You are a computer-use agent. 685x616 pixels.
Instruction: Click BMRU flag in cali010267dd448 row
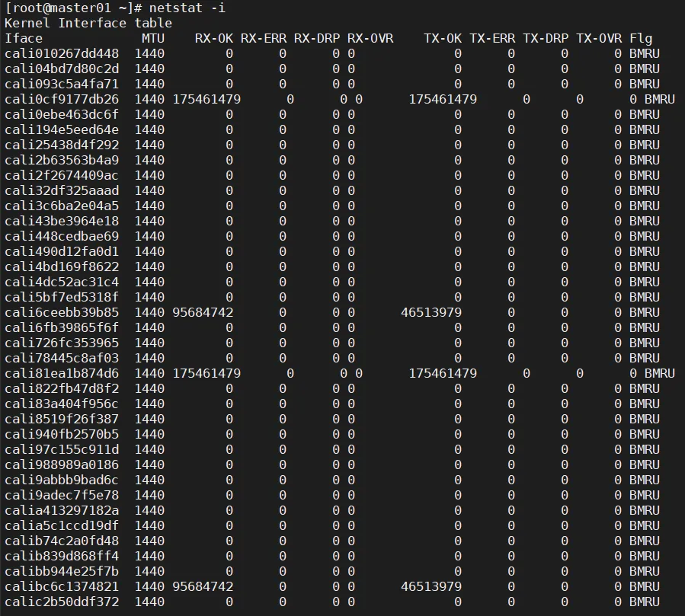tap(645, 54)
